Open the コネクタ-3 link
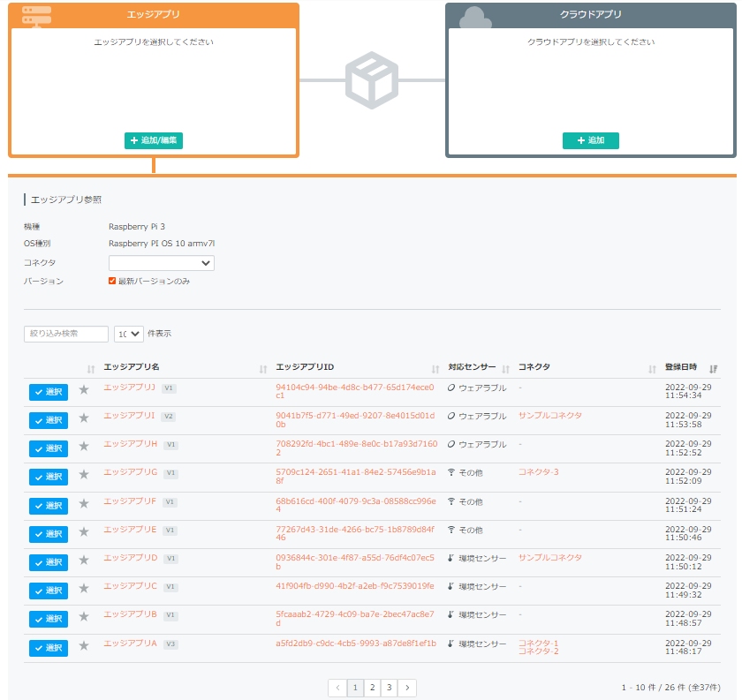 [539, 472]
